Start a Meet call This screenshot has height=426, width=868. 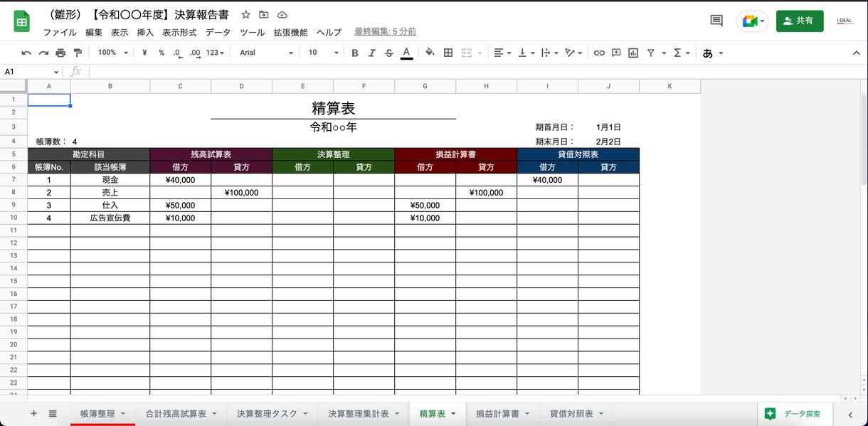[752, 21]
